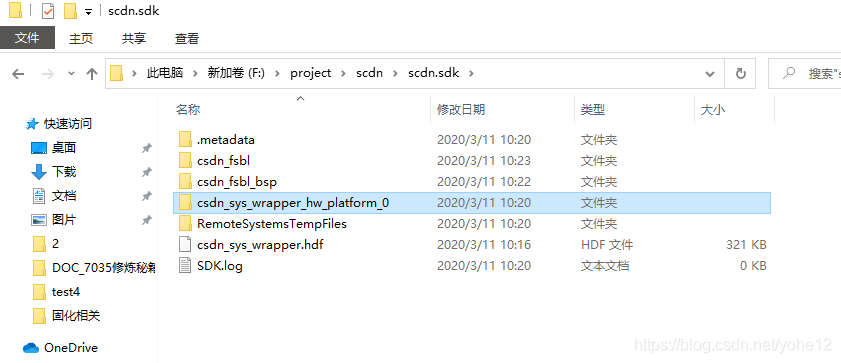Image resolution: width=841 pixels, height=363 pixels.
Task: Click scdn in the breadcrumb path
Action: click(x=370, y=73)
